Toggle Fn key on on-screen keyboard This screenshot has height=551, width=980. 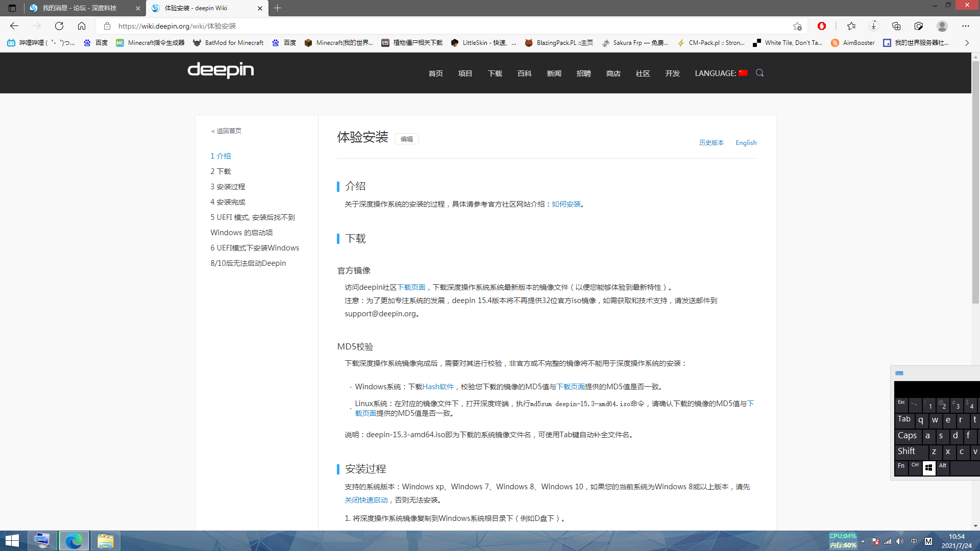click(x=901, y=466)
